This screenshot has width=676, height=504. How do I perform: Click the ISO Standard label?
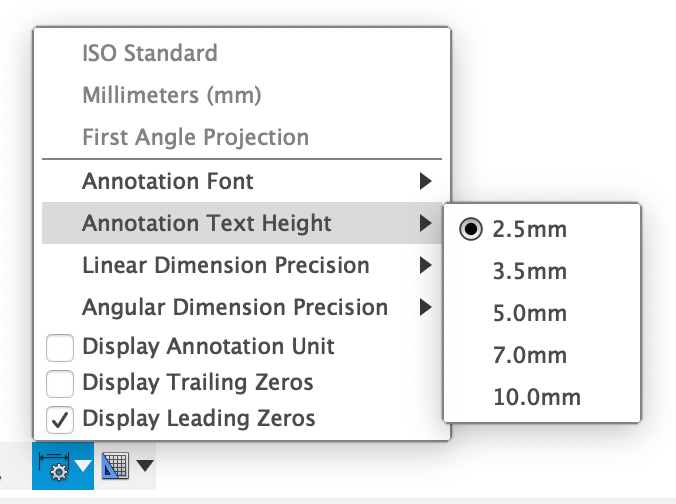[150, 53]
